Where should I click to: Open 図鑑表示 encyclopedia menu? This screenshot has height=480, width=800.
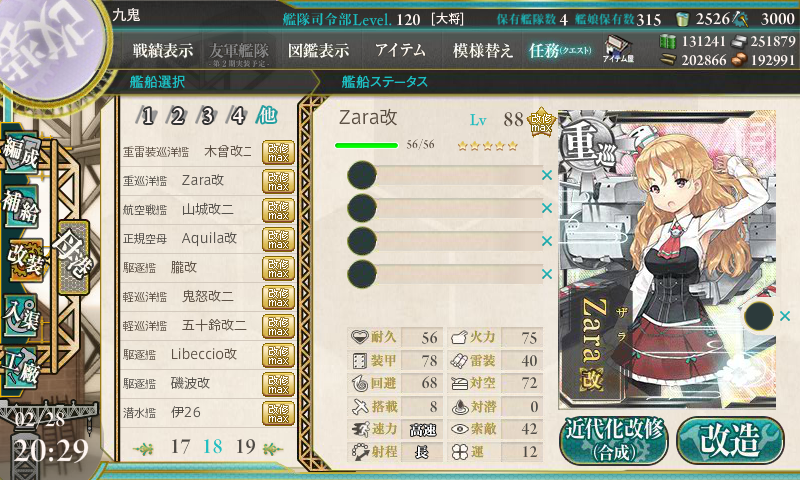pos(318,50)
